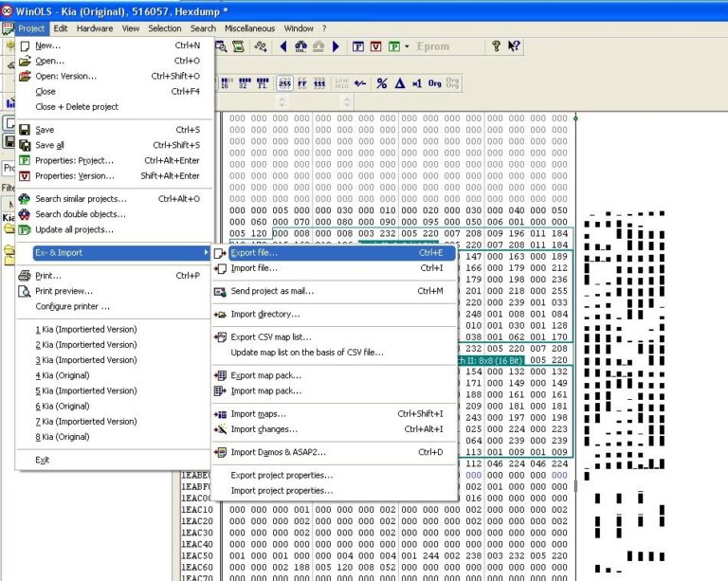Switch to floating point display mode
Image resolution: width=728 pixels, height=581 pixels.
pyautogui.click(x=263, y=83)
